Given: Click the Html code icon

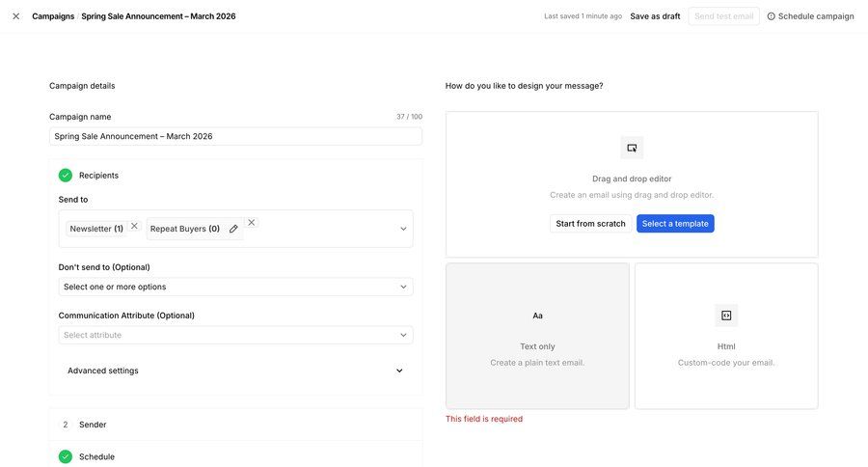Looking at the screenshot, I should [x=726, y=316].
